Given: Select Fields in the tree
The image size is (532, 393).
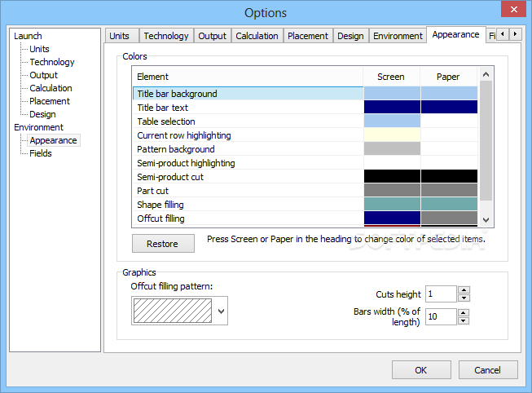Looking at the screenshot, I should tap(41, 153).
